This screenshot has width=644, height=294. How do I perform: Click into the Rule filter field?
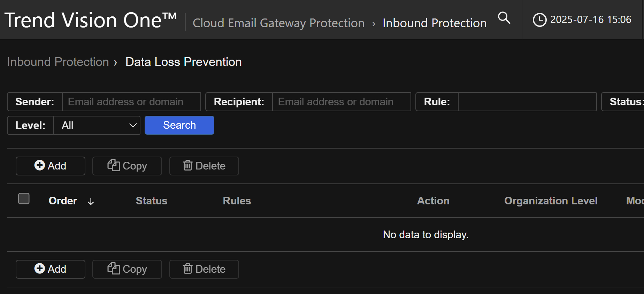point(527,102)
